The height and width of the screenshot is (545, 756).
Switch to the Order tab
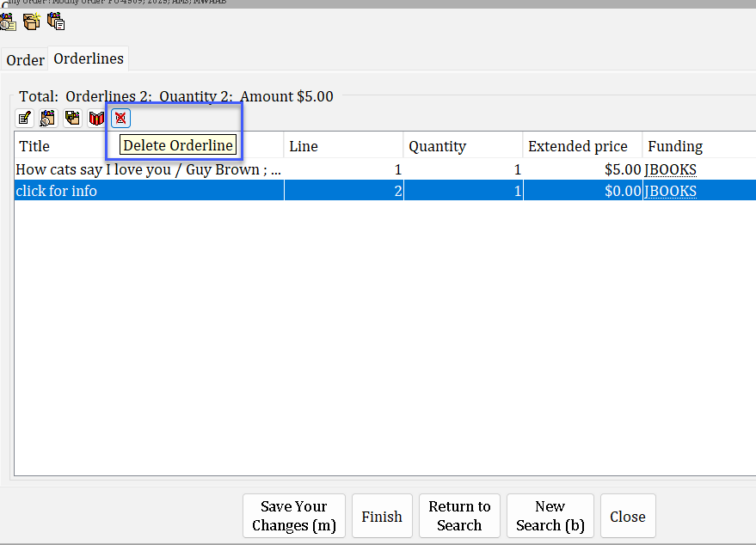click(25, 60)
